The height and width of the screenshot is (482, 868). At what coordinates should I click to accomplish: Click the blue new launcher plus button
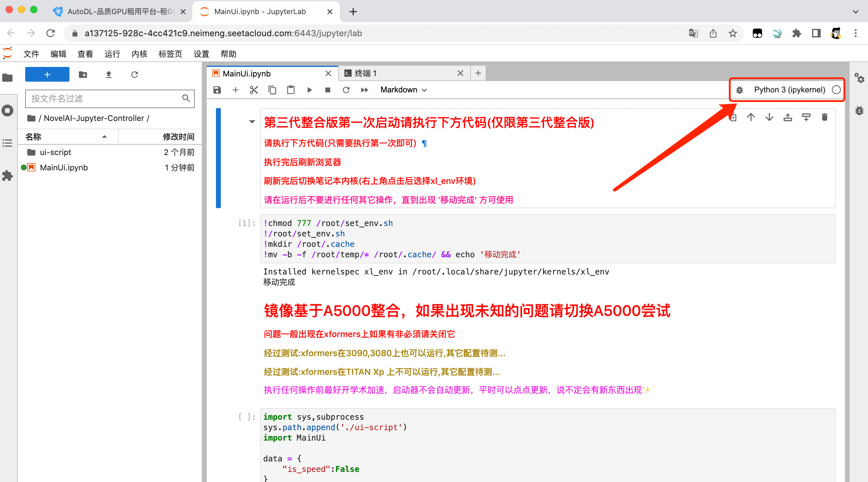pyautogui.click(x=47, y=74)
